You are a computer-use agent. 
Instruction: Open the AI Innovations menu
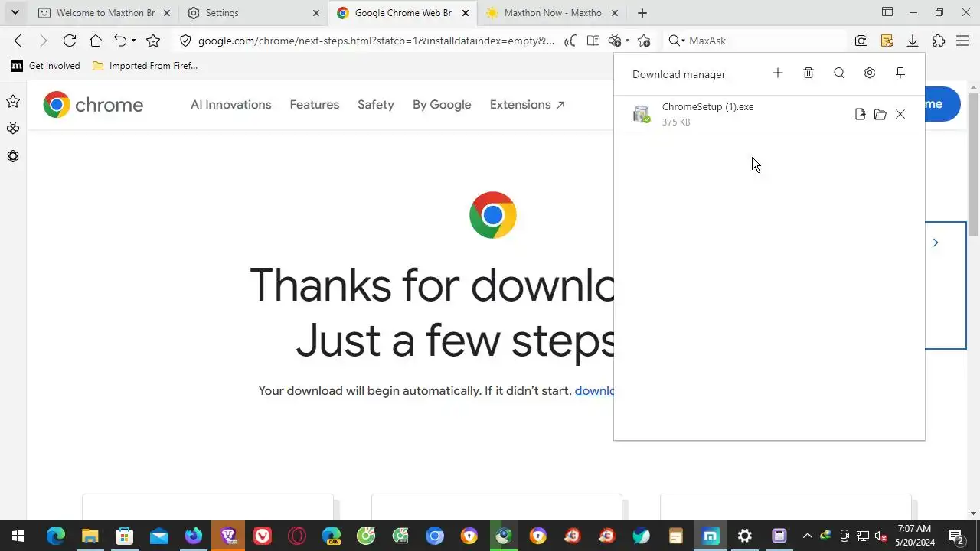tap(231, 105)
